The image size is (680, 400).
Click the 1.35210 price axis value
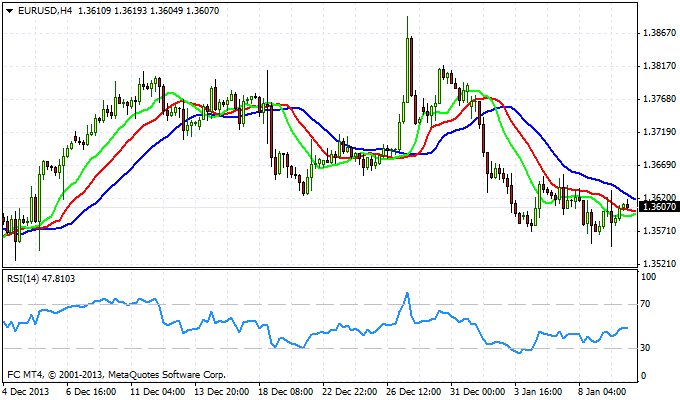[x=659, y=264]
